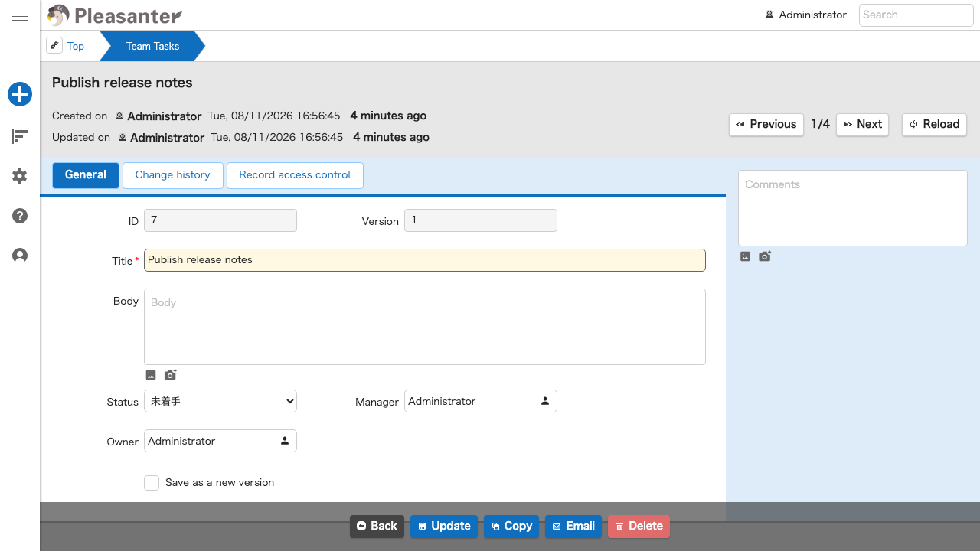Reload the record

pyautogui.click(x=935, y=124)
